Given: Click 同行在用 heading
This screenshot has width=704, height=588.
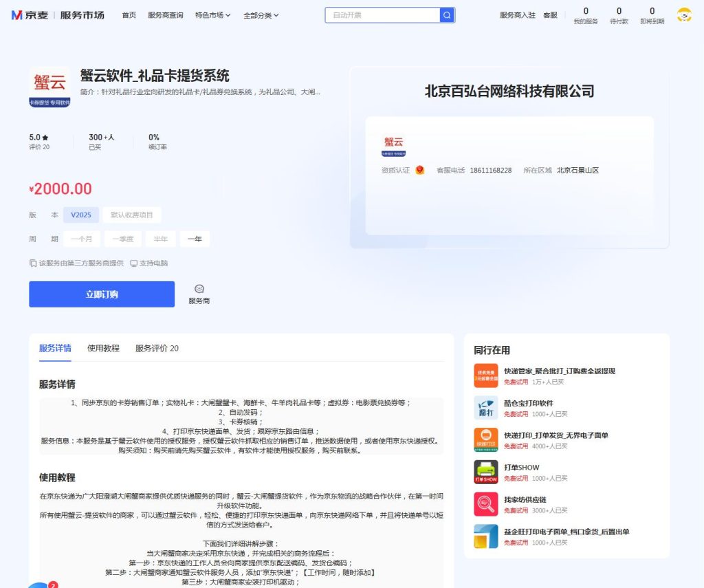Looking at the screenshot, I should 492,350.
